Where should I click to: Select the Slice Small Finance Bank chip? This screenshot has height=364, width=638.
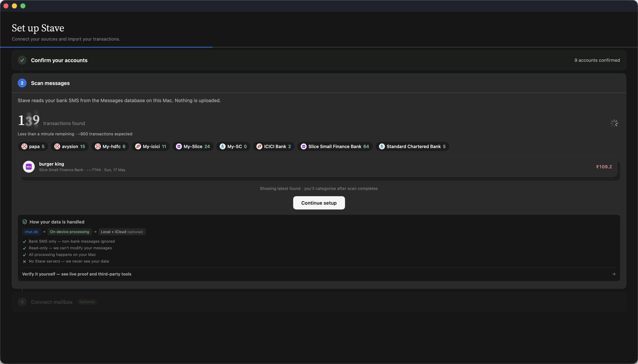tap(335, 146)
